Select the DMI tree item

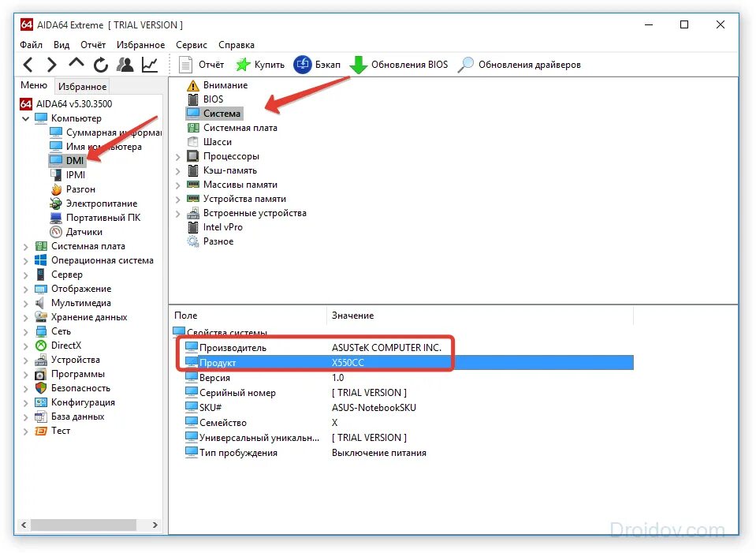(67, 160)
